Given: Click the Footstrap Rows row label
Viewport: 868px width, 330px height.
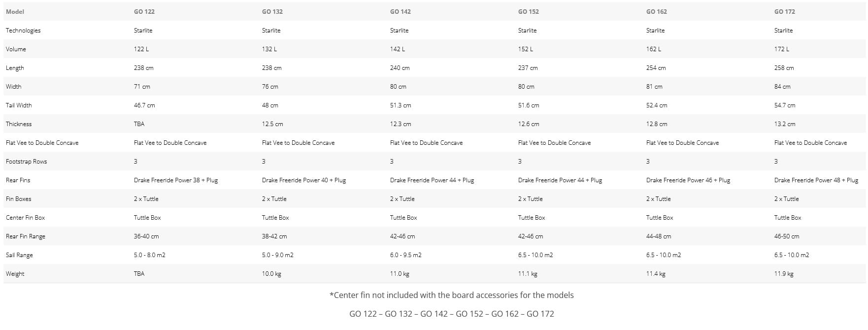Looking at the screenshot, I should click(x=26, y=162).
